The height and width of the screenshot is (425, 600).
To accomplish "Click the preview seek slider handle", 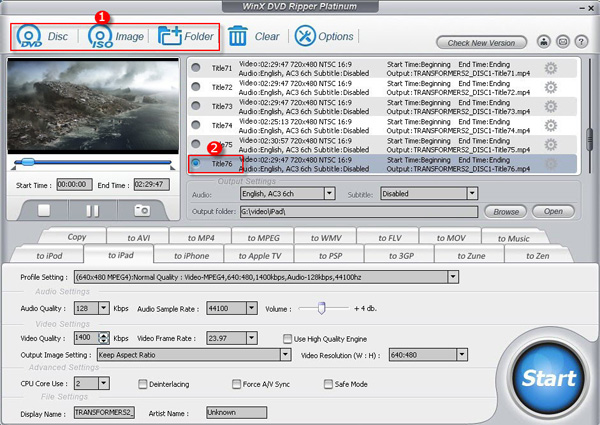I will click(28, 162).
